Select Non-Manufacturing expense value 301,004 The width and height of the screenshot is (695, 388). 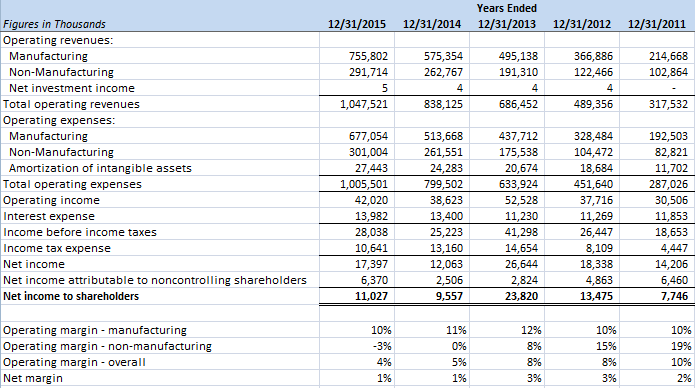pos(368,152)
